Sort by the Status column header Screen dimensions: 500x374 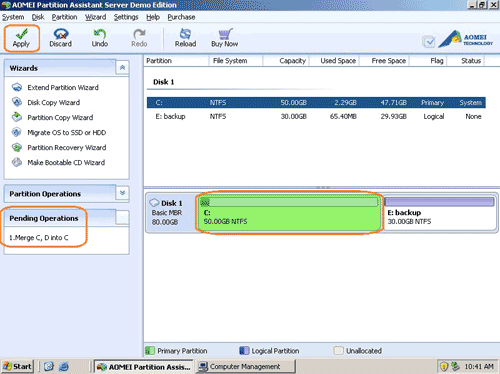pyautogui.click(x=466, y=61)
